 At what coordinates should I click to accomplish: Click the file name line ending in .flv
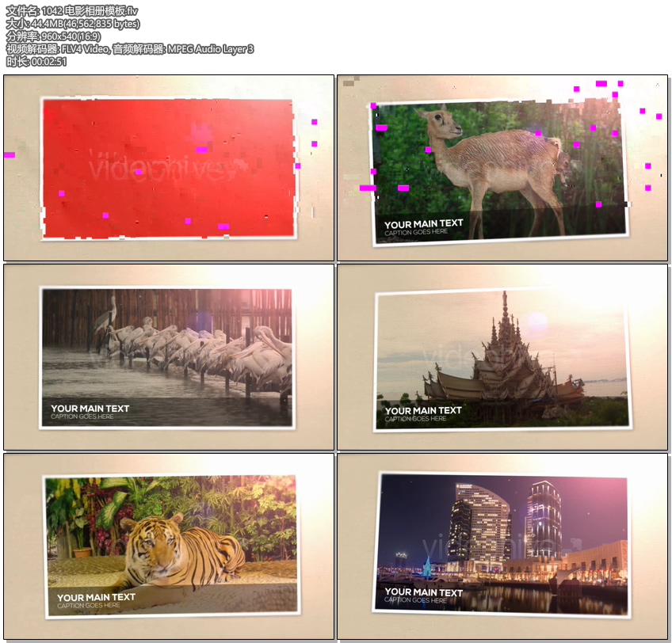[x=60, y=10]
